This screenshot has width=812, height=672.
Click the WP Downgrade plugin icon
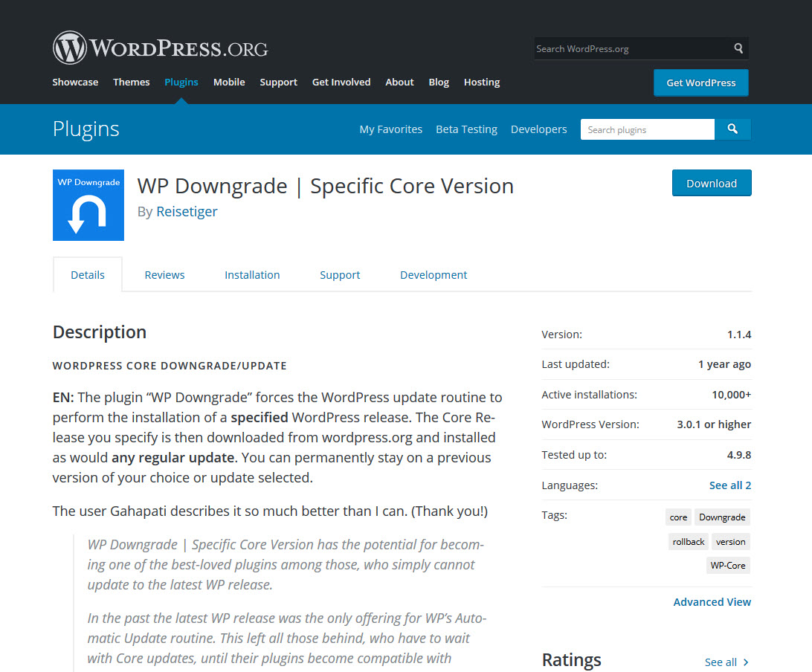tap(88, 205)
